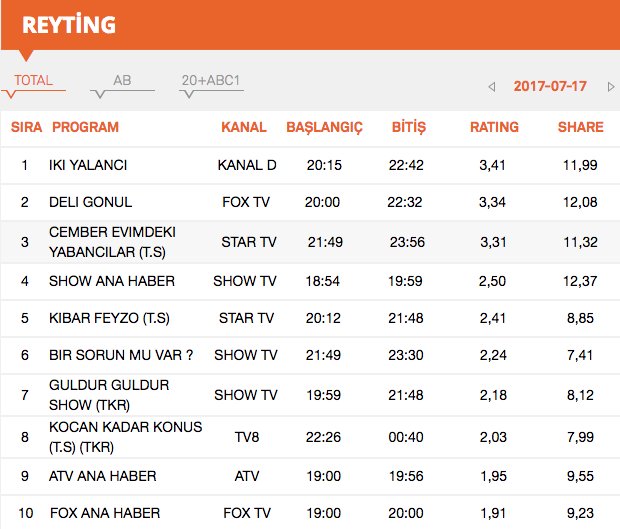Click the BAŞLANGIÇ column header
This screenshot has width=620, height=529.
click(324, 127)
